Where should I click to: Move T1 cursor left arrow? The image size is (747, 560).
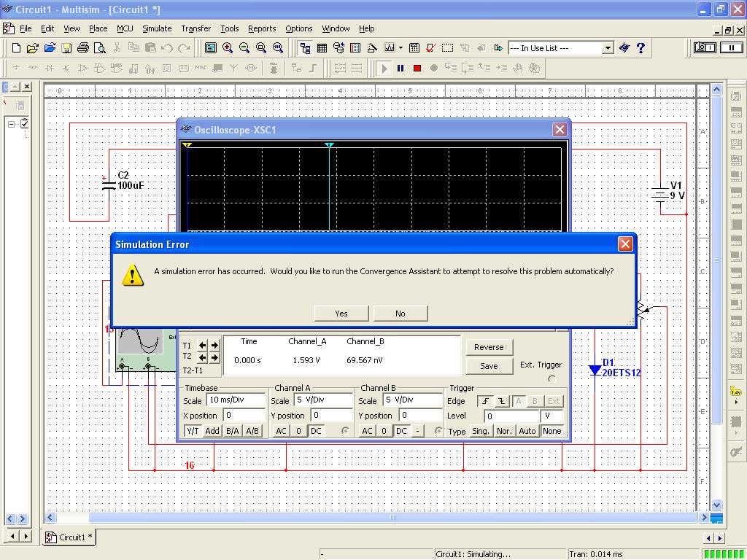203,345
